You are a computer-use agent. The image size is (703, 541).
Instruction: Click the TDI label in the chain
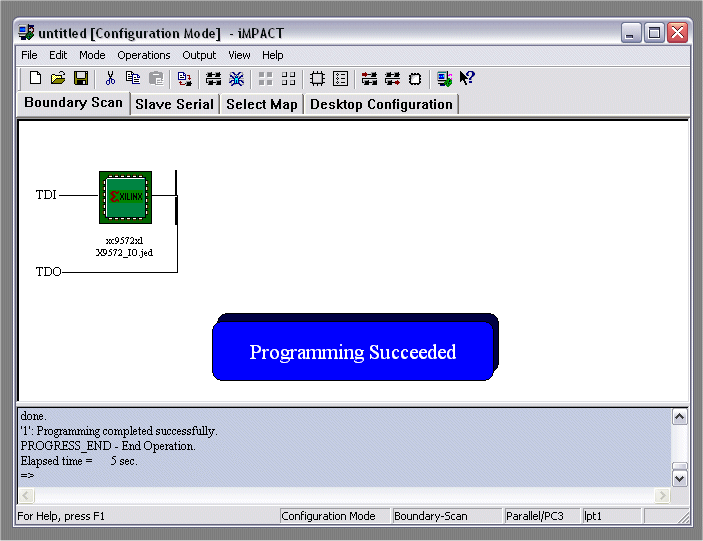(x=46, y=195)
